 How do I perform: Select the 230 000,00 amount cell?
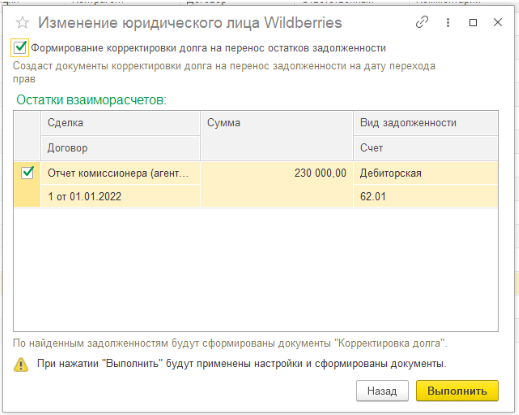click(277, 184)
